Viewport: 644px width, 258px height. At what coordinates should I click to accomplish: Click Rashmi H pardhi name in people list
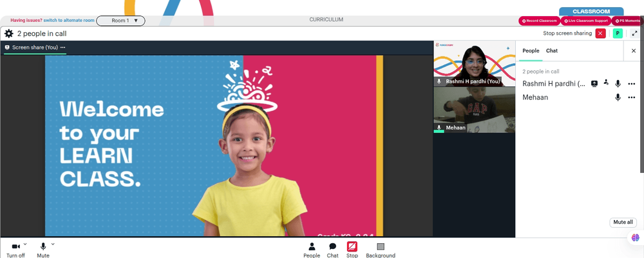point(554,84)
